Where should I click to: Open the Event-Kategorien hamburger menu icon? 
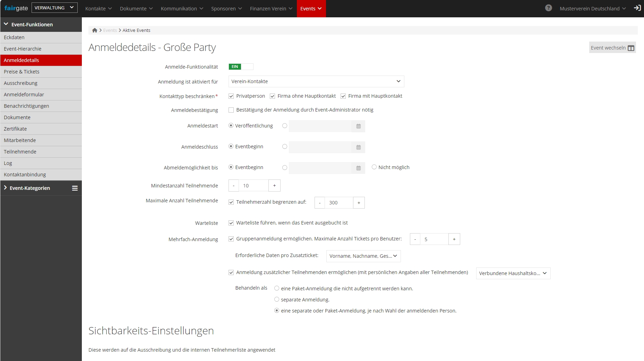[75, 188]
